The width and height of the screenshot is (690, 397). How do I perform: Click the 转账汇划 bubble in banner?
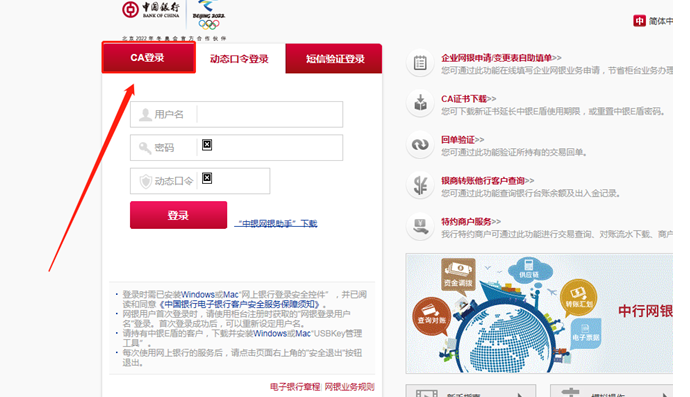click(x=579, y=298)
